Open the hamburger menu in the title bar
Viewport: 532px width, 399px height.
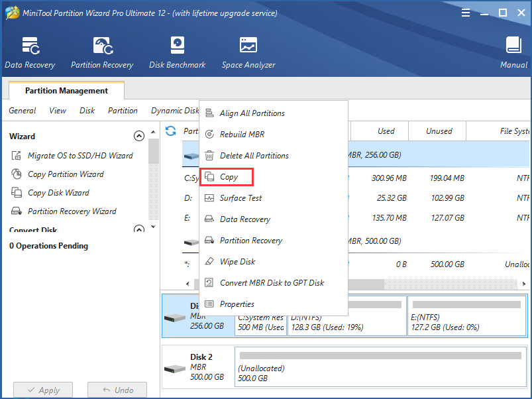(x=466, y=13)
